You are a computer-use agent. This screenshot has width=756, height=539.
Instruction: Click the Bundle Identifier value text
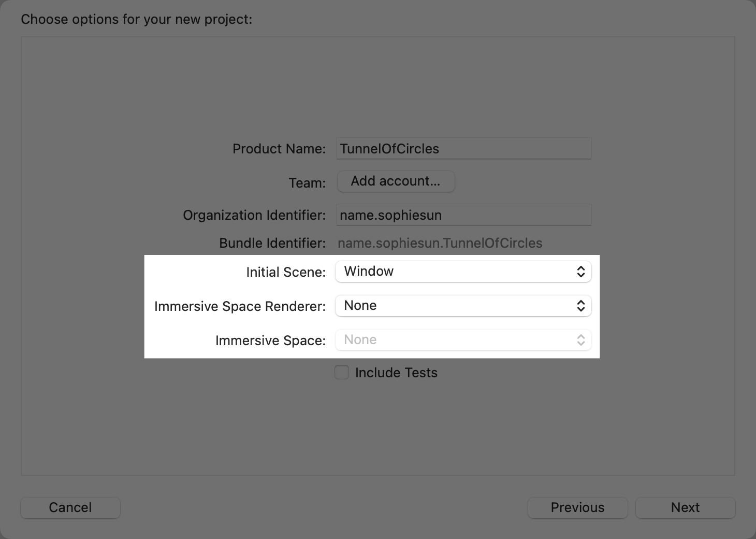(440, 243)
